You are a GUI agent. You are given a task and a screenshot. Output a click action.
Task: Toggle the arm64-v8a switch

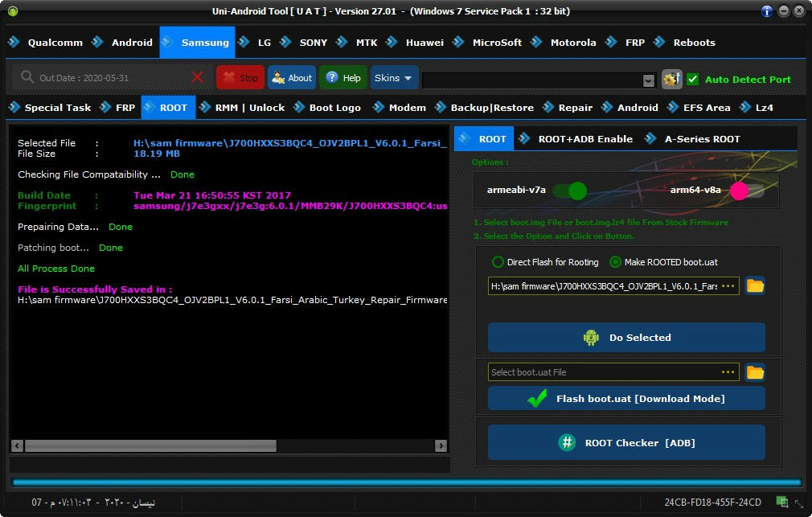point(746,191)
